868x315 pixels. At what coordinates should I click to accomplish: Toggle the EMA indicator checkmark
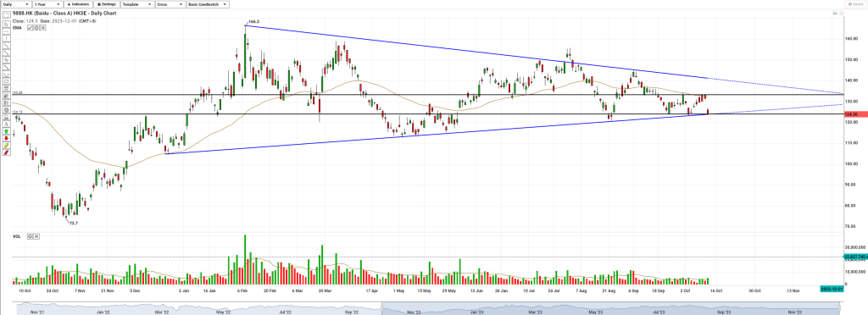(x=30, y=27)
